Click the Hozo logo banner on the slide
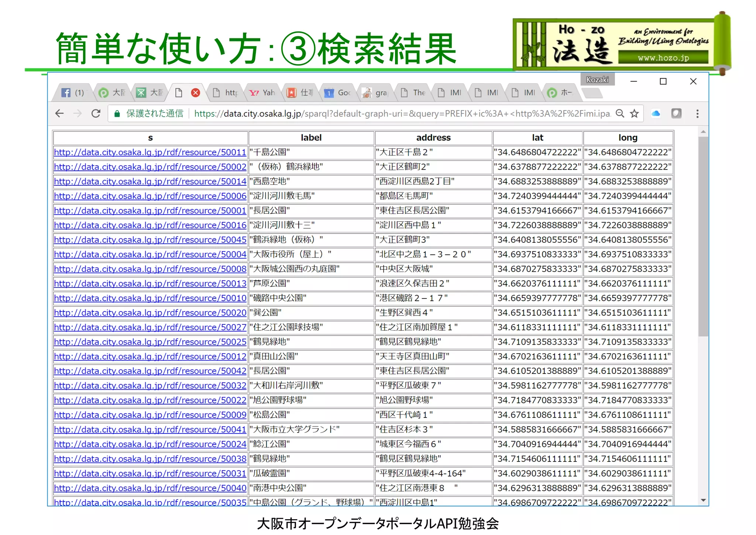The width and height of the screenshot is (756, 535). point(622,44)
